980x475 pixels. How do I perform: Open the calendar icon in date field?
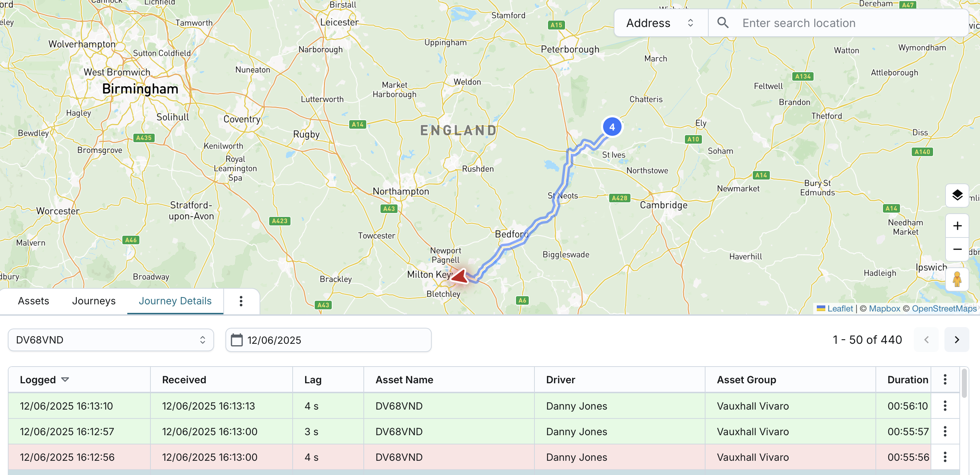tap(236, 340)
